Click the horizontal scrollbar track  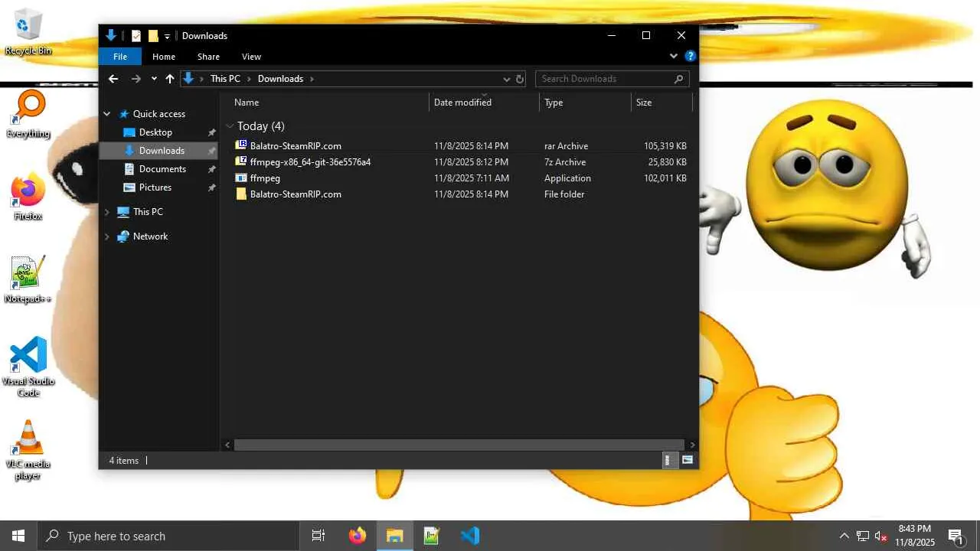coord(459,445)
